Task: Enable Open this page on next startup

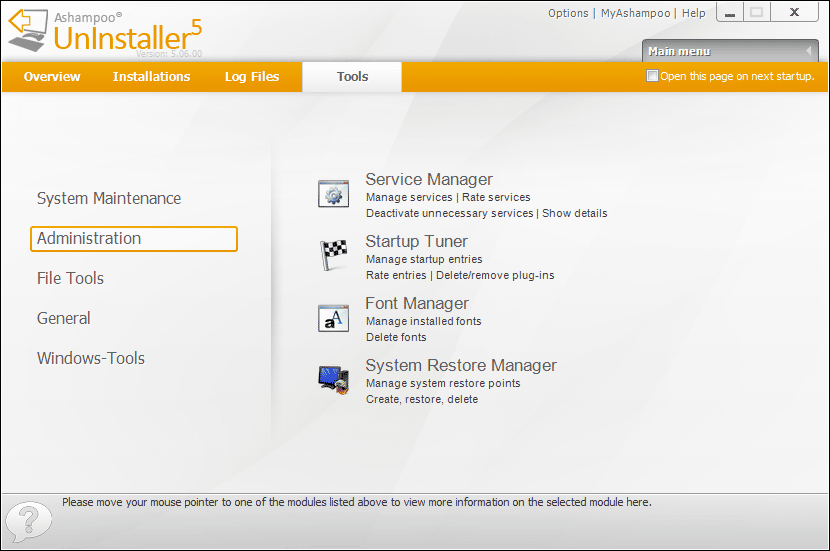Action: click(x=652, y=76)
